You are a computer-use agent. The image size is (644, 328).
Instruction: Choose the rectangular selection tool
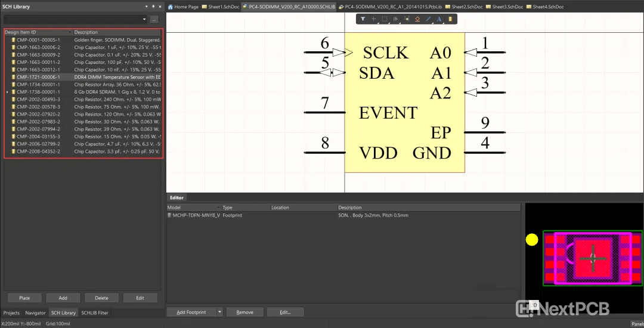[385, 19]
